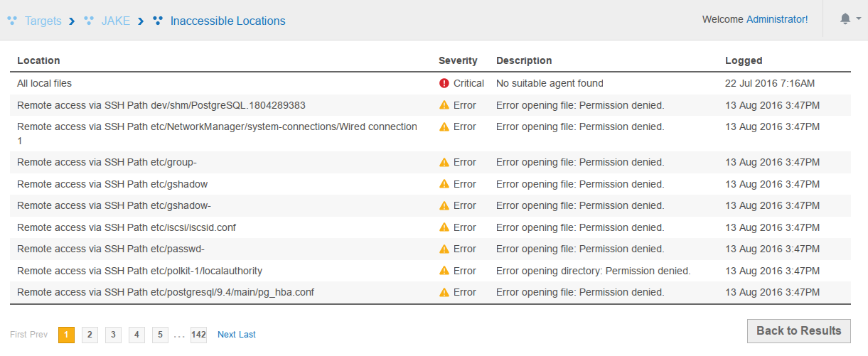Viewport: 868px width, 356px height.
Task: Click the red Critical severity icon
Action: pyautogui.click(x=444, y=83)
